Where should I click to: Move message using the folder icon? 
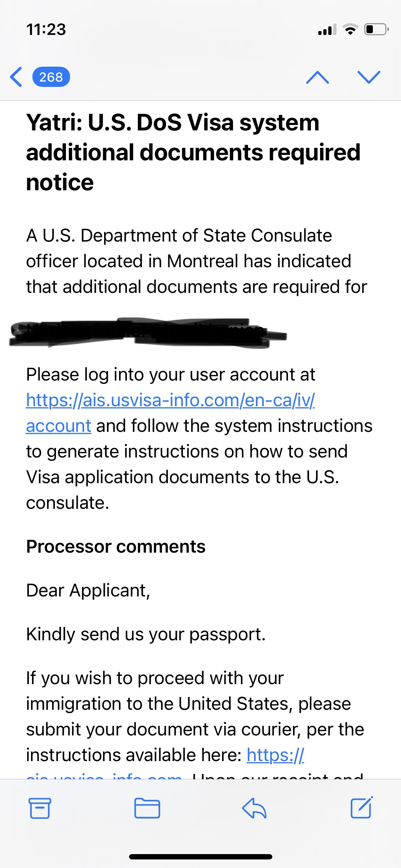pos(147,808)
